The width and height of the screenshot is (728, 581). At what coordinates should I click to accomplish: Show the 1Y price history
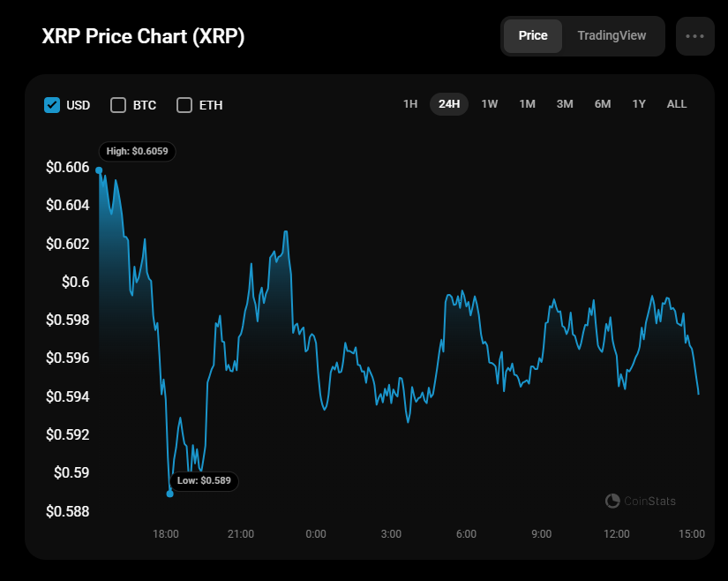point(639,104)
